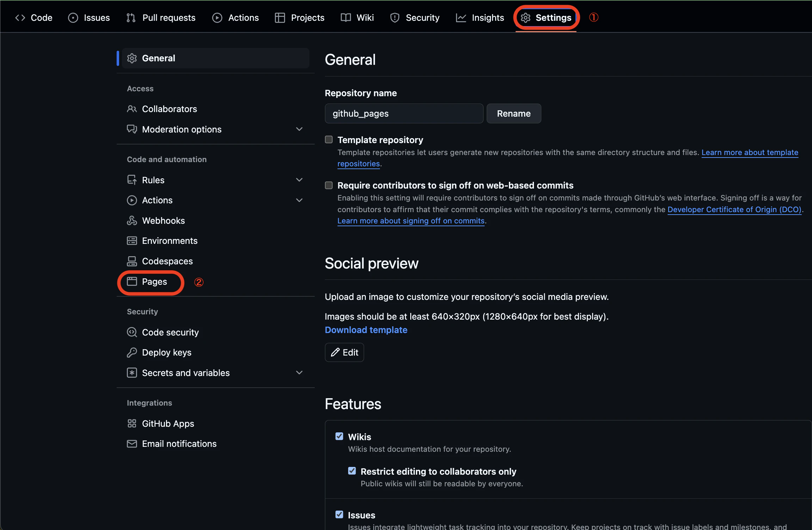Click the General gear icon in sidebar
The width and height of the screenshot is (812, 530).
(132, 58)
